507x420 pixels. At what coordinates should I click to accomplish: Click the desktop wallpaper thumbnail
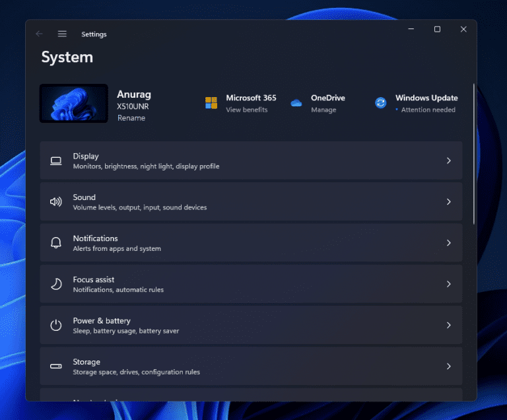coord(74,103)
